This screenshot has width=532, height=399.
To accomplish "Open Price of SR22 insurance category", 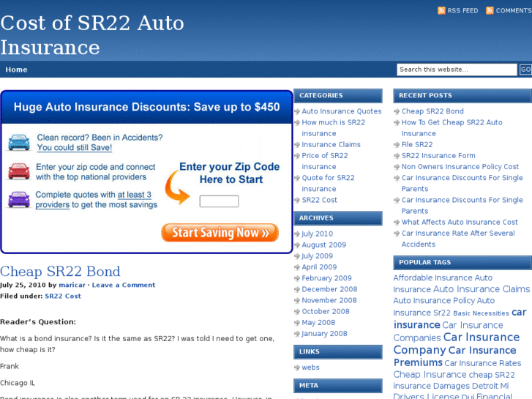I will (325, 161).
